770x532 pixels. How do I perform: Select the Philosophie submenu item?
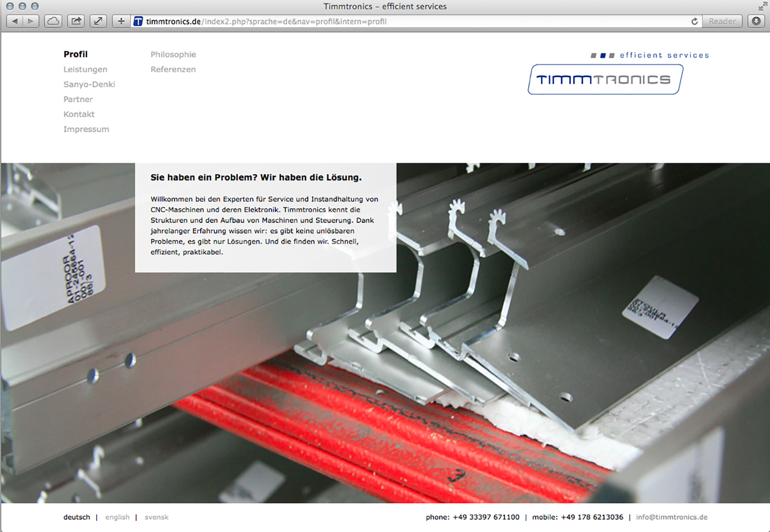173,54
